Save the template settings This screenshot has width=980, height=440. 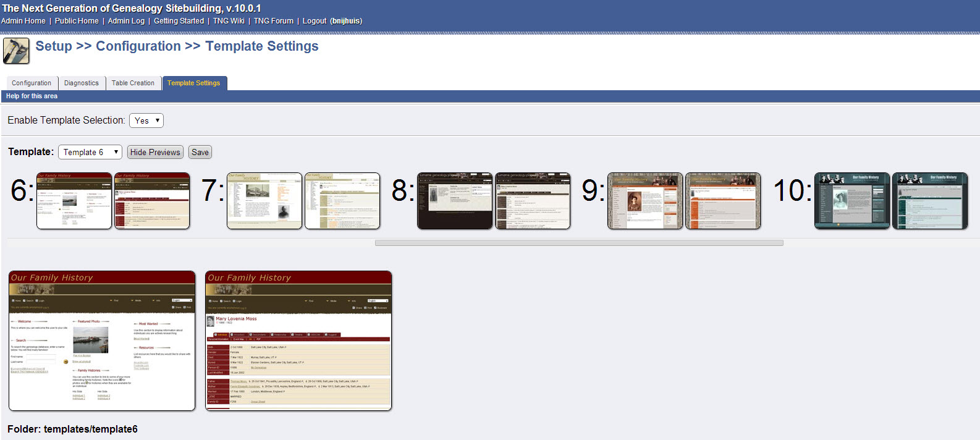tap(200, 152)
